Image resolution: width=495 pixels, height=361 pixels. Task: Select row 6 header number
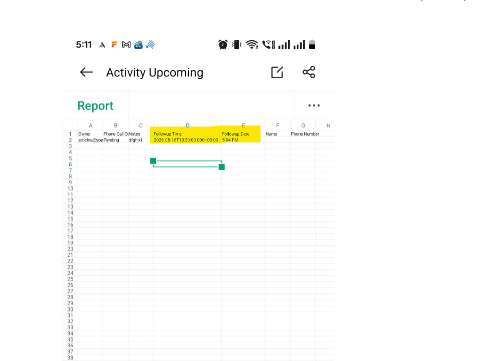70,164
